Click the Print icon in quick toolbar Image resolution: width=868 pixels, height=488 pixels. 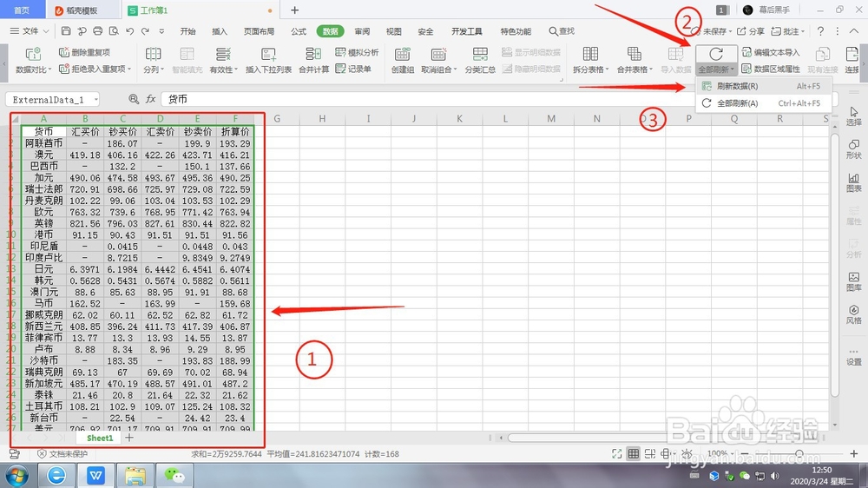97,31
